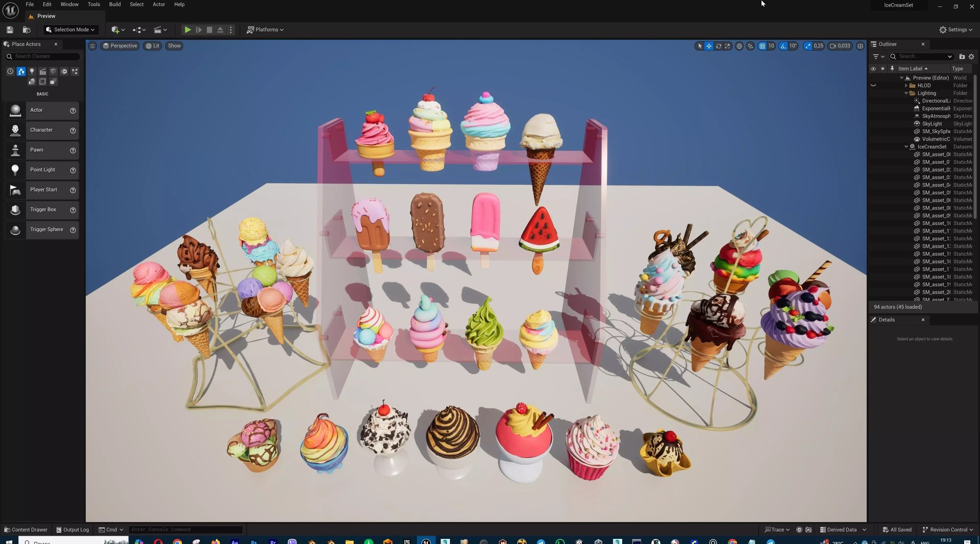Image resolution: width=980 pixels, height=544 pixels.
Task: Collapse the IceCreamSet group in Outliner
Action: point(906,147)
